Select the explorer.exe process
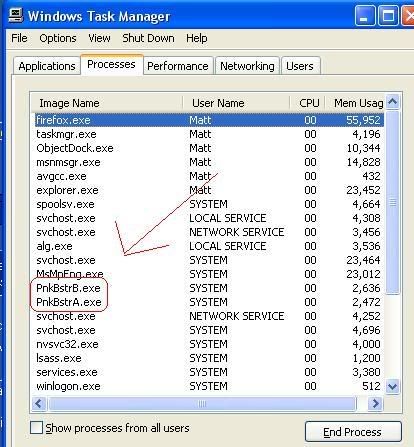This screenshot has height=447, width=414. coord(209,190)
